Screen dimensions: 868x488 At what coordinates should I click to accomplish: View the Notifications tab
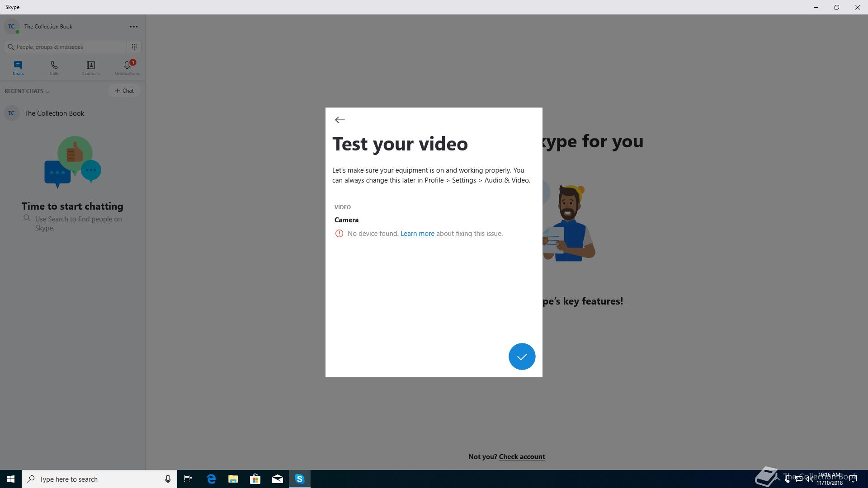pyautogui.click(x=127, y=68)
